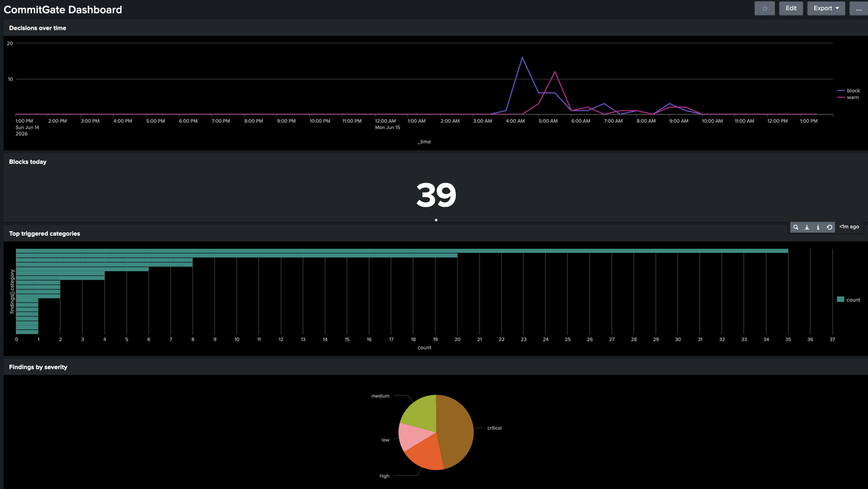The height and width of the screenshot is (489, 868).
Task: Click the 37 value on count axis
Action: click(x=832, y=339)
